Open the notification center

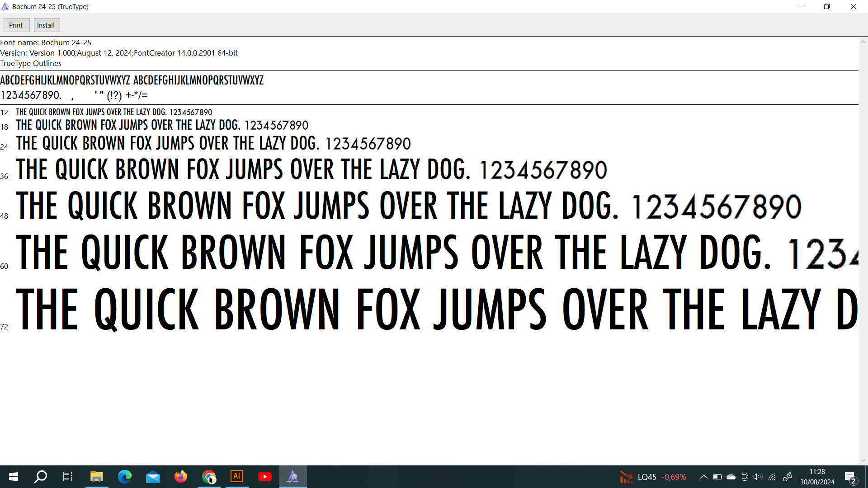tap(850, 477)
